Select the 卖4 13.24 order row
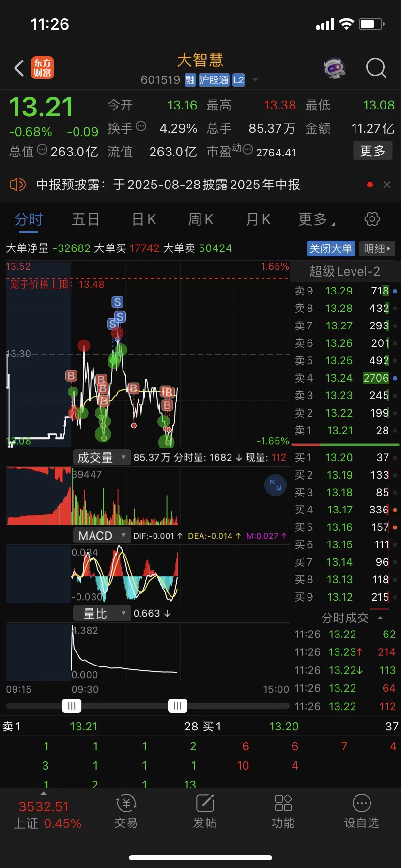Screen dimensions: 401x868 [x=346, y=378]
